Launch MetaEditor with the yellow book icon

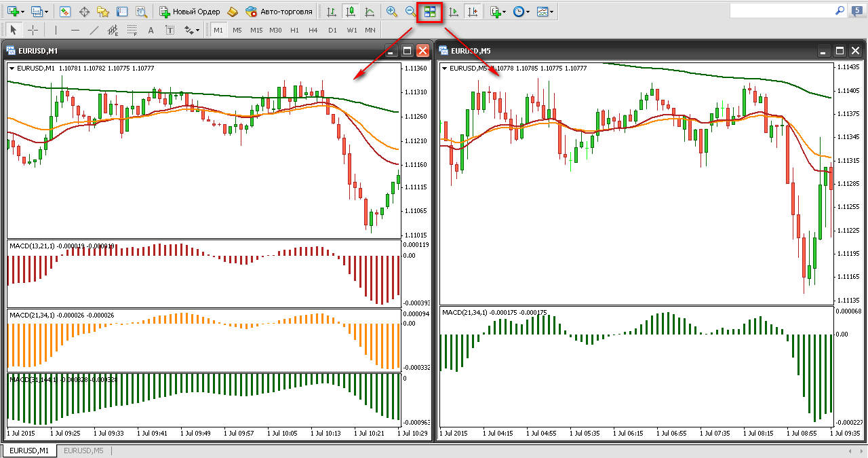point(233,12)
